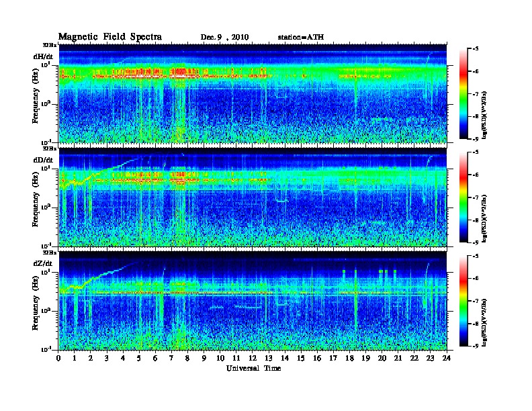The width and height of the screenshot is (532, 411).
Task: Select the dH/dt panel label
Action: [43, 56]
